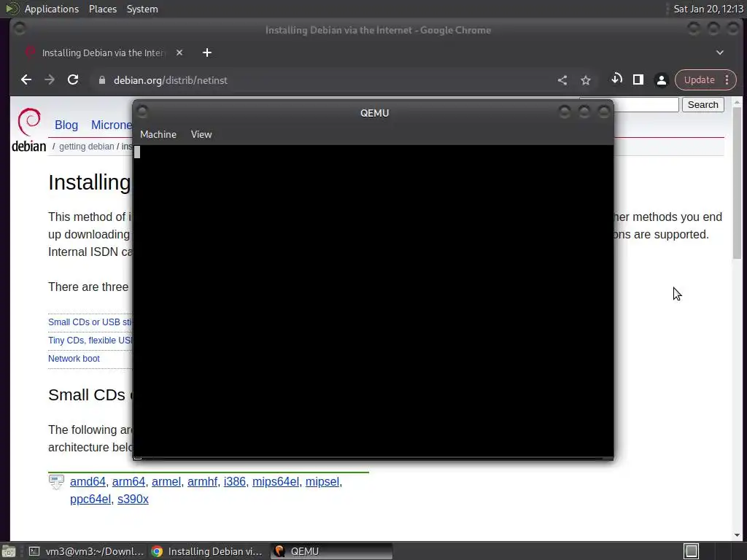The width and height of the screenshot is (747, 560).
Task: Click the mipsel architecture link
Action: (322, 481)
